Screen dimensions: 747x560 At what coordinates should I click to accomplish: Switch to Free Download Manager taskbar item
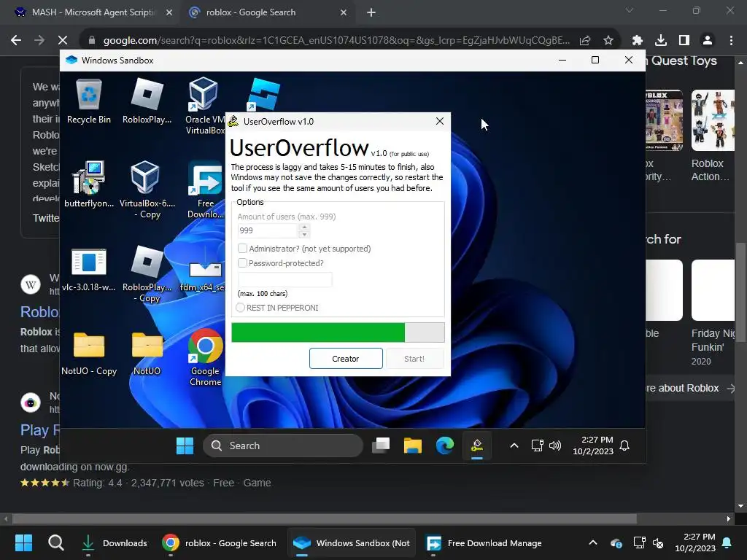(483, 542)
